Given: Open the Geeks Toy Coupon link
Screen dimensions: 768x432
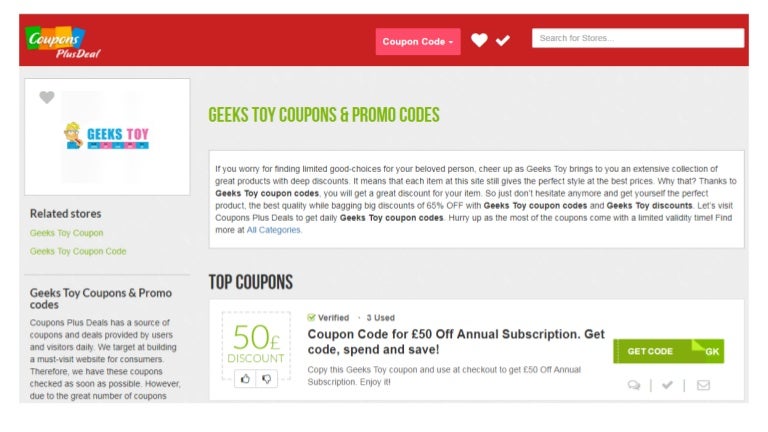Looking at the screenshot, I should 66,233.
